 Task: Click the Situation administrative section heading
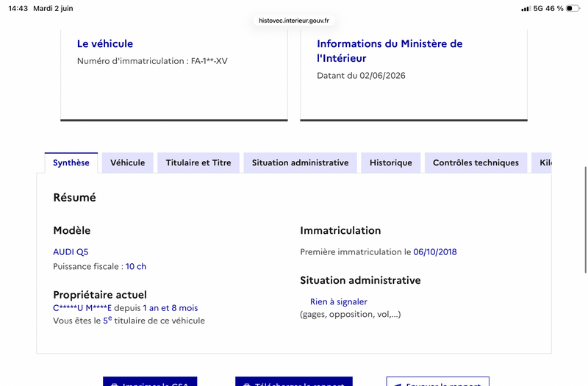(x=360, y=280)
